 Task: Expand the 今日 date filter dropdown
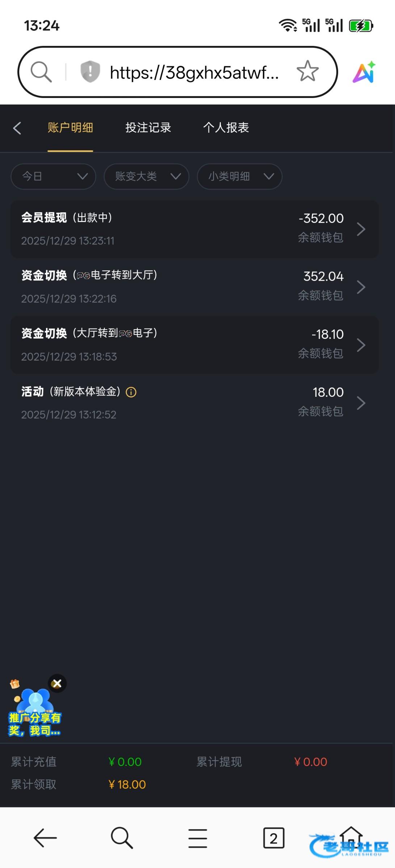[54, 176]
